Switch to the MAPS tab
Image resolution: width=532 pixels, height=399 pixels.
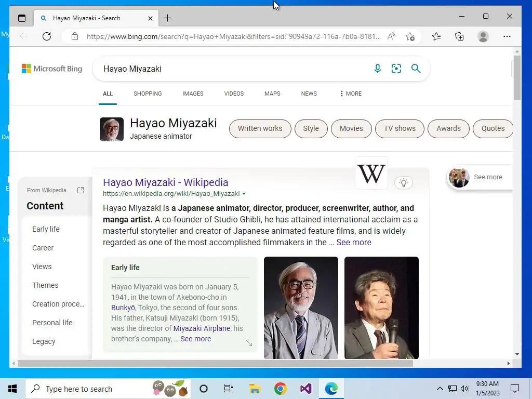tap(272, 94)
